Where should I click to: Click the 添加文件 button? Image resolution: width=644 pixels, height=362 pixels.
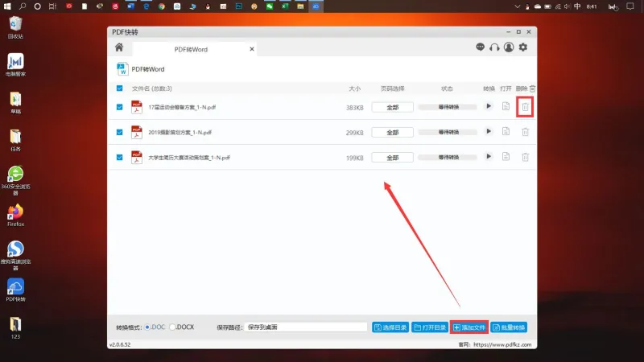click(x=469, y=327)
